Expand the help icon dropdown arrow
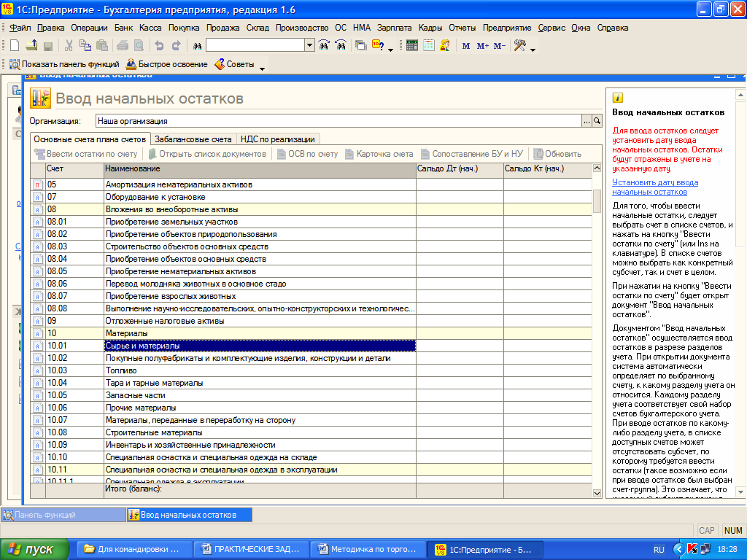This screenshot has width=747, height=560. (x=391, y=49)
